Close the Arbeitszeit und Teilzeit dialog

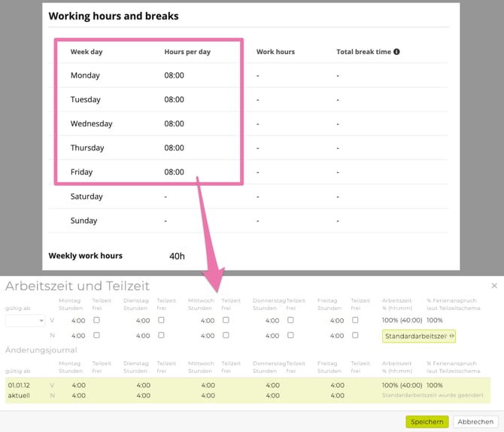(493, 286)
